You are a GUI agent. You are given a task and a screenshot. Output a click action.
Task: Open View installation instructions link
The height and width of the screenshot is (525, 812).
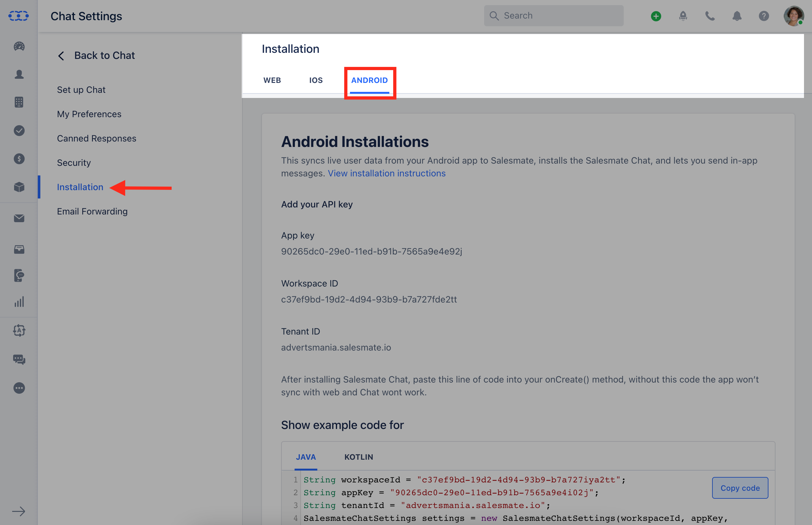[x=386, y=173]
